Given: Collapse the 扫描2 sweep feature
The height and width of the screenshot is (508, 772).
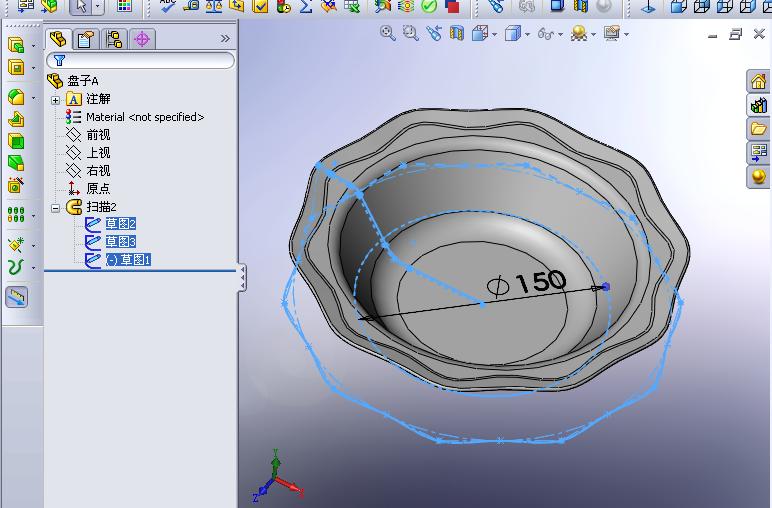Looking at the screenshot, I should pyautogui.click(x=56, y=208).
